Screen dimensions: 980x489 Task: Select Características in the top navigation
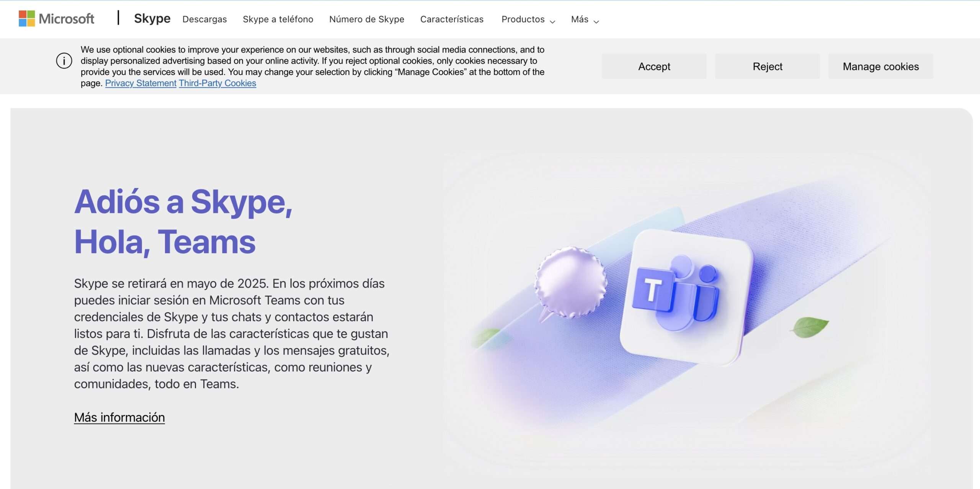coord(452,19)
